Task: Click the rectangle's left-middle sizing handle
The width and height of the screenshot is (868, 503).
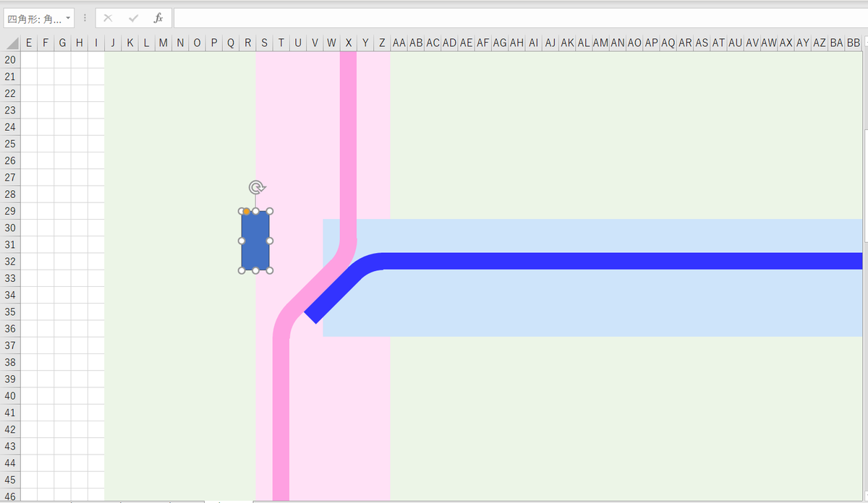Action: click(x=242, y=241)
